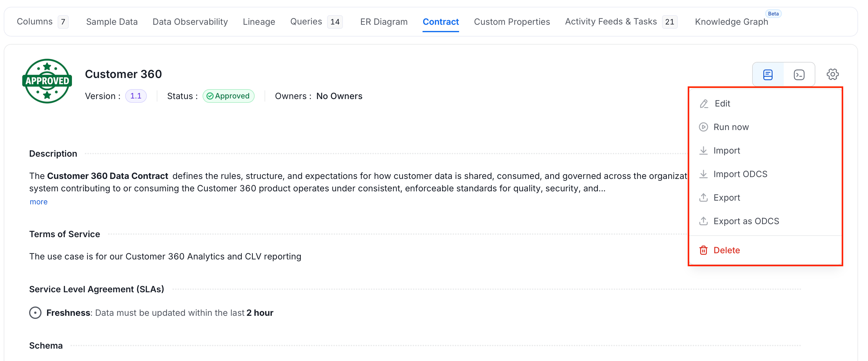Switch to the contract document view
This screenshot has height=361, width=868.
pyautogui.click(x=768, y=74)
